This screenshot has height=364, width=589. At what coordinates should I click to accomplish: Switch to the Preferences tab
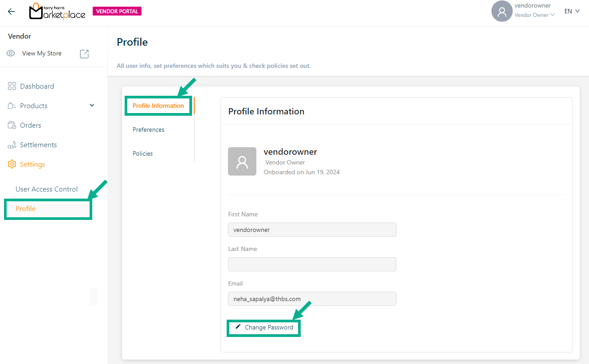pyautogui.click(x=149, y=129)
